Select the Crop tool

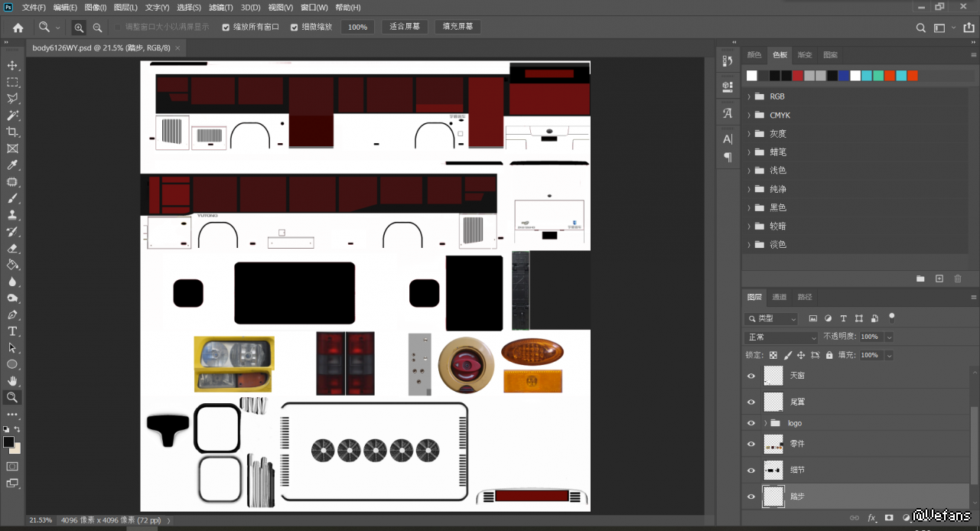[12, 132]
